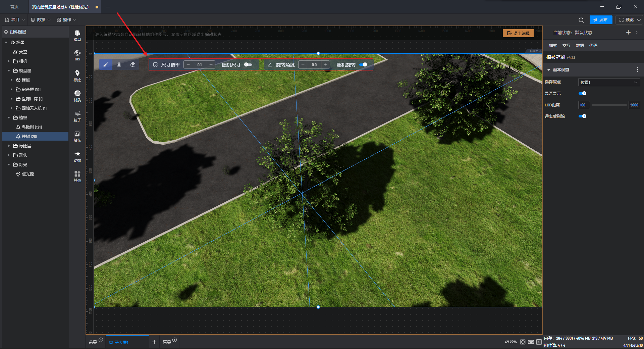Open the 贴花 decal category
Screen dimensions: 644x349
(x=77, y=136)
